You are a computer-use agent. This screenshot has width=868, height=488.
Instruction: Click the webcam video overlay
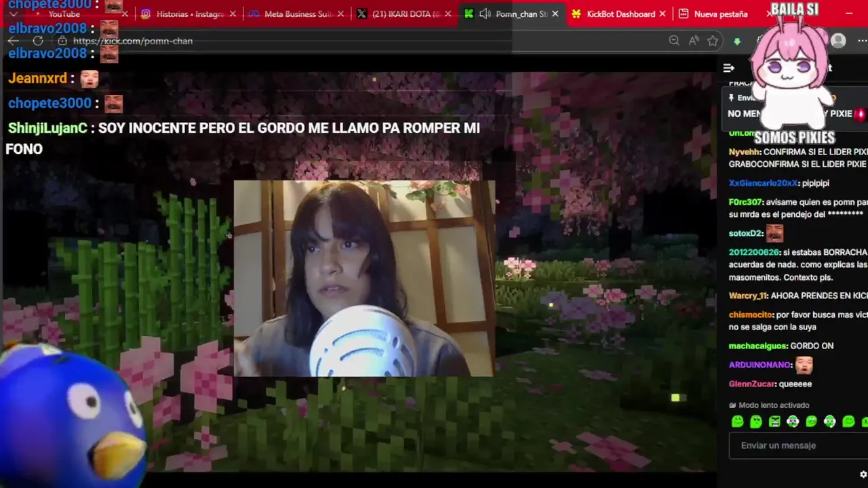[x=364, y=278]
